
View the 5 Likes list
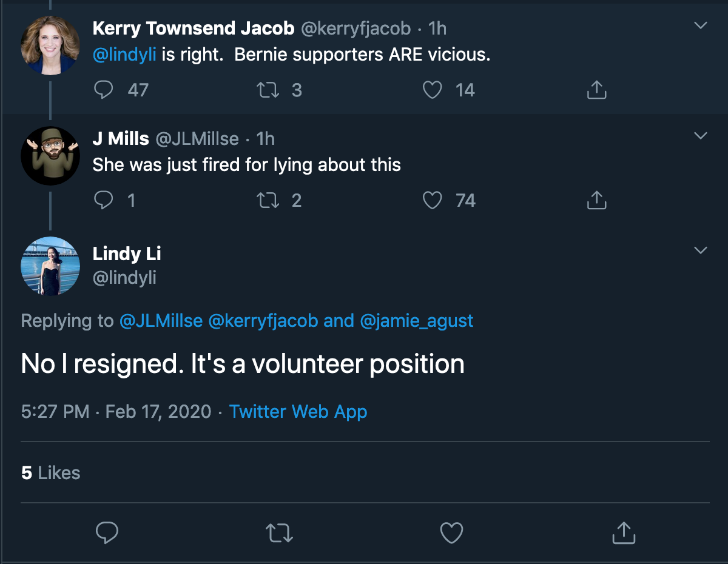pyautogui.click(x=50, y=473)
